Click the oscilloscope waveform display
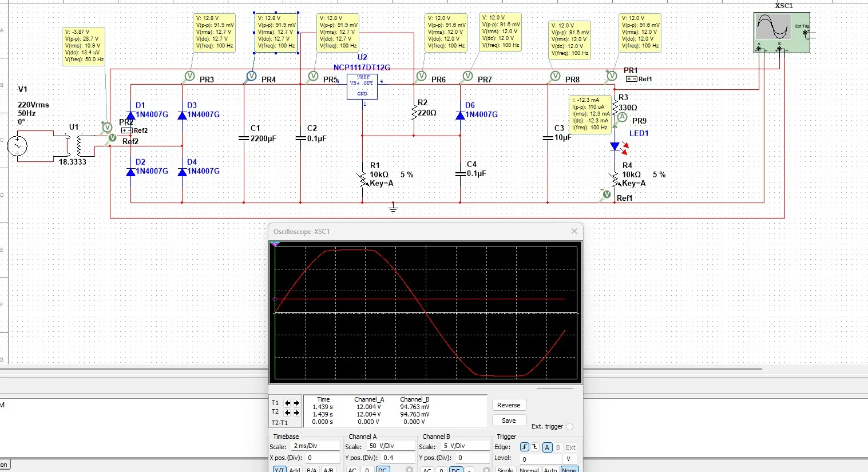This screenshot has height=472, width=868. click(426, 312)
